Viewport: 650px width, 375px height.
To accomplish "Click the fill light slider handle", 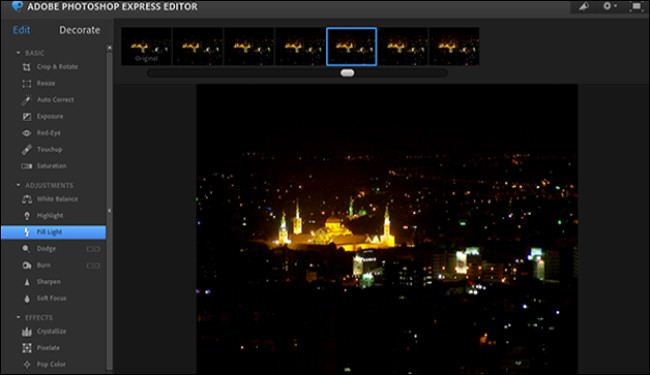I will (347, 73).
